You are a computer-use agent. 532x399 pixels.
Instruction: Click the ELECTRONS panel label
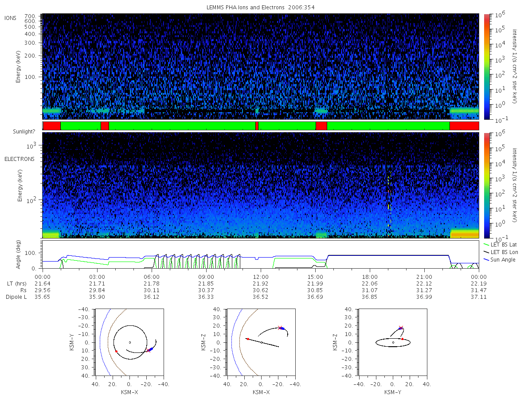tap(20, 159)
